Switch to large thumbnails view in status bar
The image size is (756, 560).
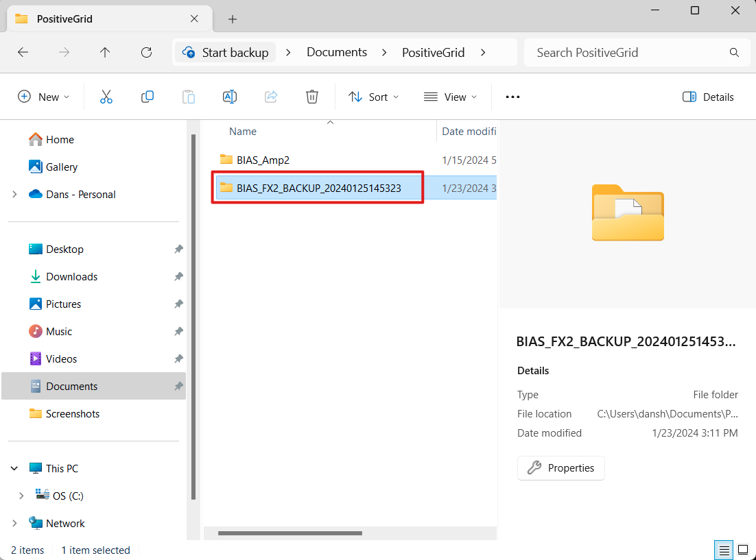[x=743, y=550]
